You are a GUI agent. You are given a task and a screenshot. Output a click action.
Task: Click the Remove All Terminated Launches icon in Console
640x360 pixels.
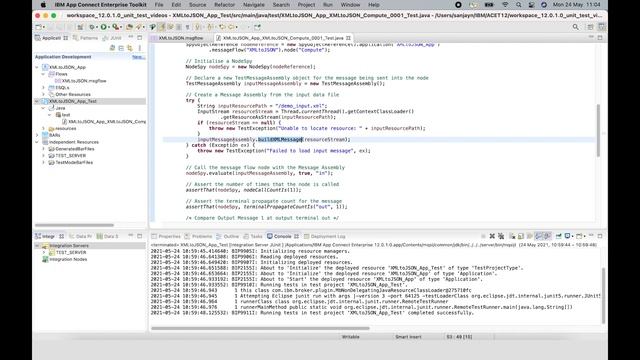click(501, 236)
